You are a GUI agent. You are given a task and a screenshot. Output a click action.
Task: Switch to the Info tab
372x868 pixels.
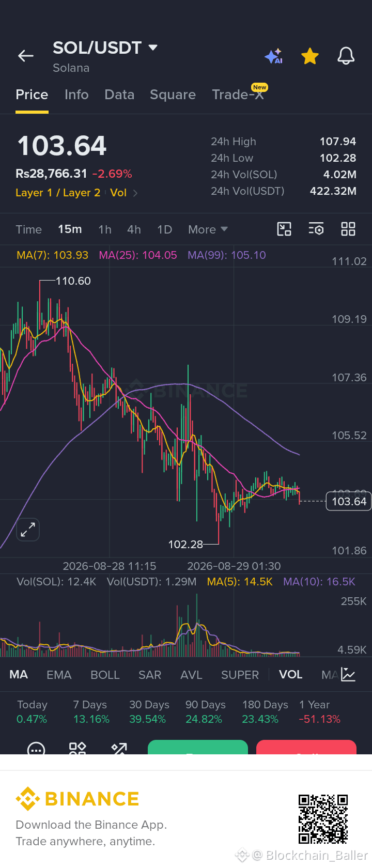coord(76,95)
